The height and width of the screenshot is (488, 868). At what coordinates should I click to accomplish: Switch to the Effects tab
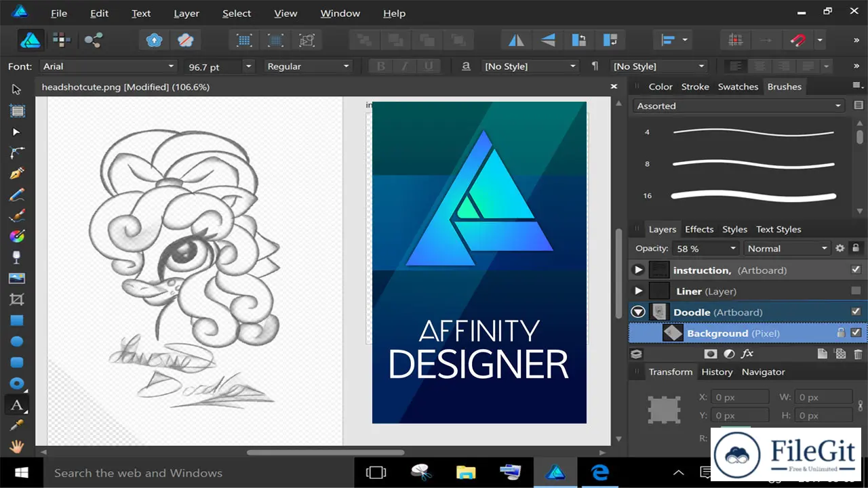click(699, 229)
